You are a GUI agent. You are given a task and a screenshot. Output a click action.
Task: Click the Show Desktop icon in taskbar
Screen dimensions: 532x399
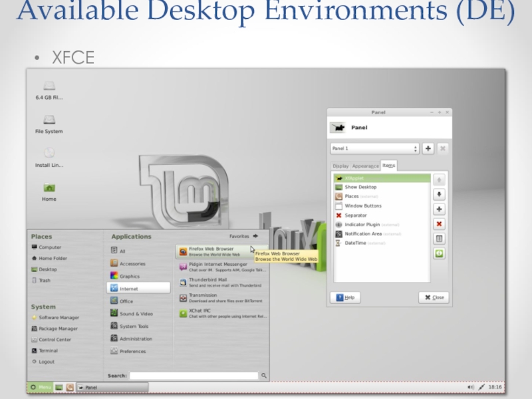[x=59, y=387]
